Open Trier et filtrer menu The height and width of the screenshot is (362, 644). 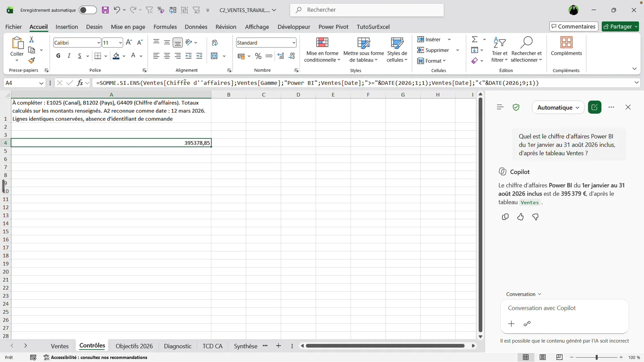pyautogui.click(x=500, y=50)
